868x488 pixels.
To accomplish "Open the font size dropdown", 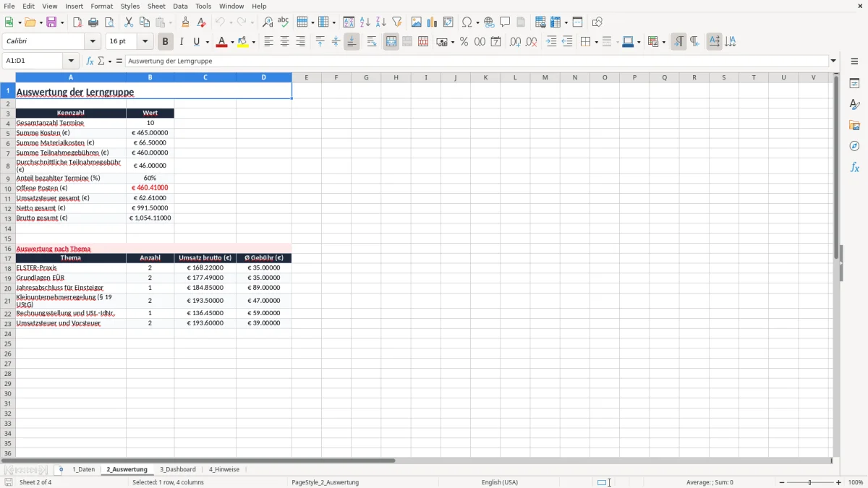I will (x=145, y=42).
